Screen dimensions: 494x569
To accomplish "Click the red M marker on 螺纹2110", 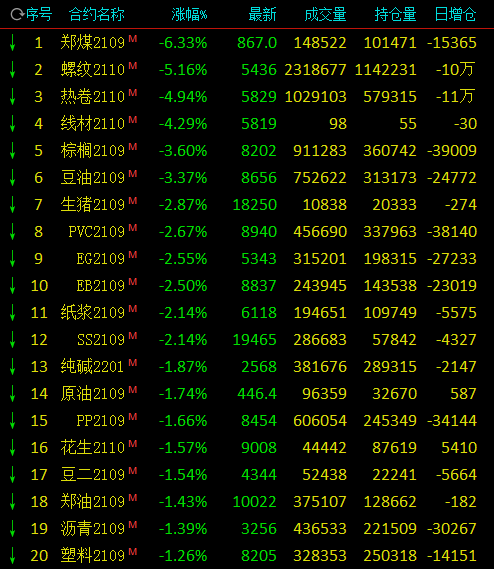I will click(133, 66).
